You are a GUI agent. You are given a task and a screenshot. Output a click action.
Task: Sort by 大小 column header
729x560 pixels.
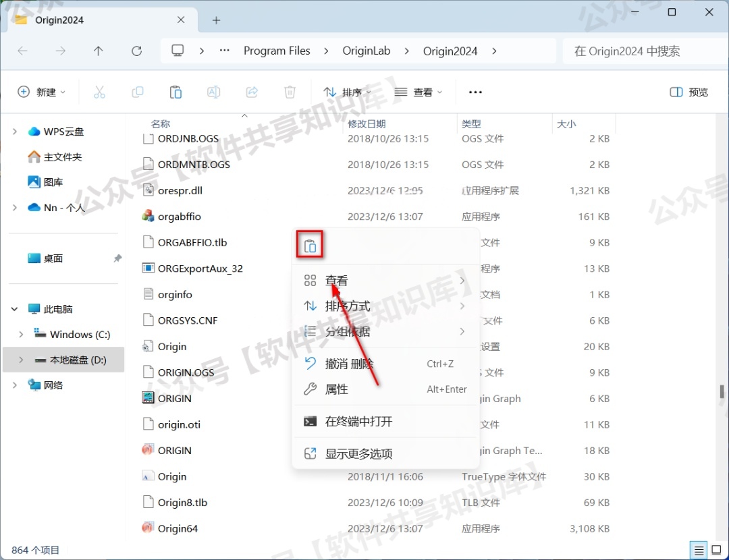tap(566, 123)
